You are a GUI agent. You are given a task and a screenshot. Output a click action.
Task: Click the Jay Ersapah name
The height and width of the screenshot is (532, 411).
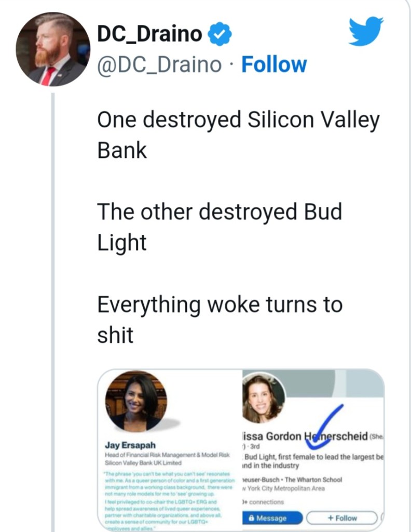[x=126, y=445]
